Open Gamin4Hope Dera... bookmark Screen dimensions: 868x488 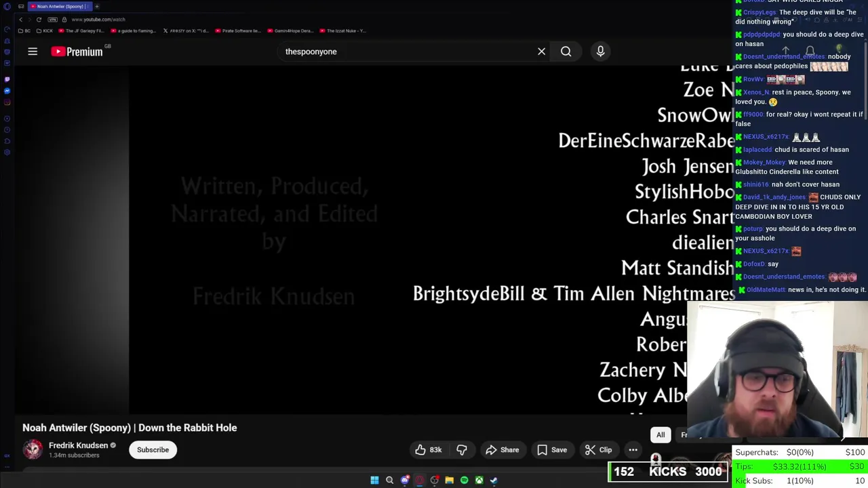click(291, 30)
